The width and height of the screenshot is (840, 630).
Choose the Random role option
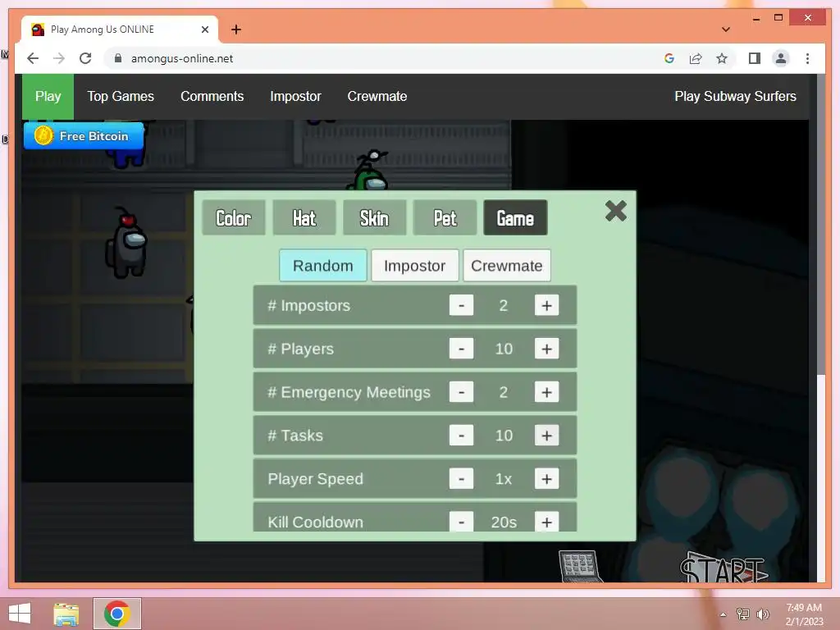pyautogui.click(x=323, y=266)
